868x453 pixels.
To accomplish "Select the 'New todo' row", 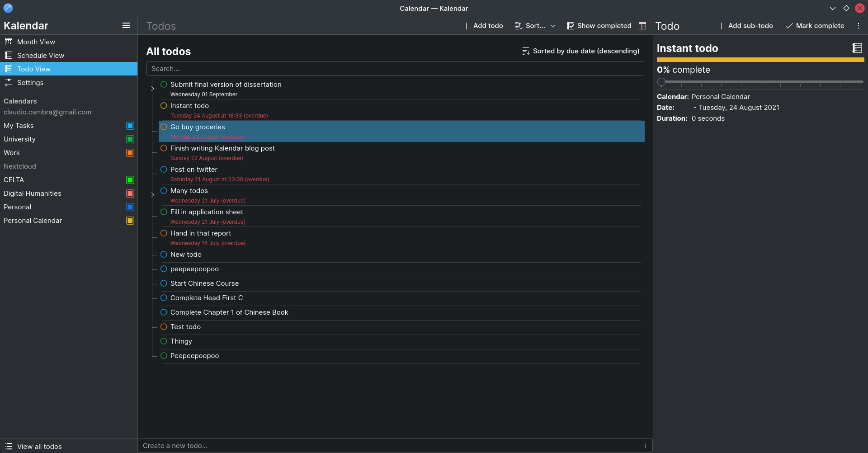I will pyautogui.click(x=401, y=255).
